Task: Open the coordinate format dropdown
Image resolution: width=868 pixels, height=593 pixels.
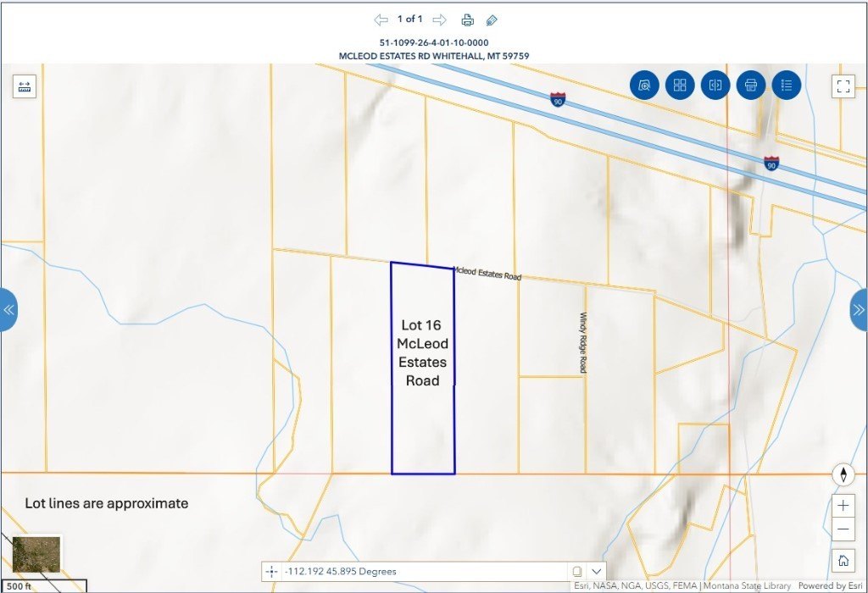Action: (x=598, y=572)
